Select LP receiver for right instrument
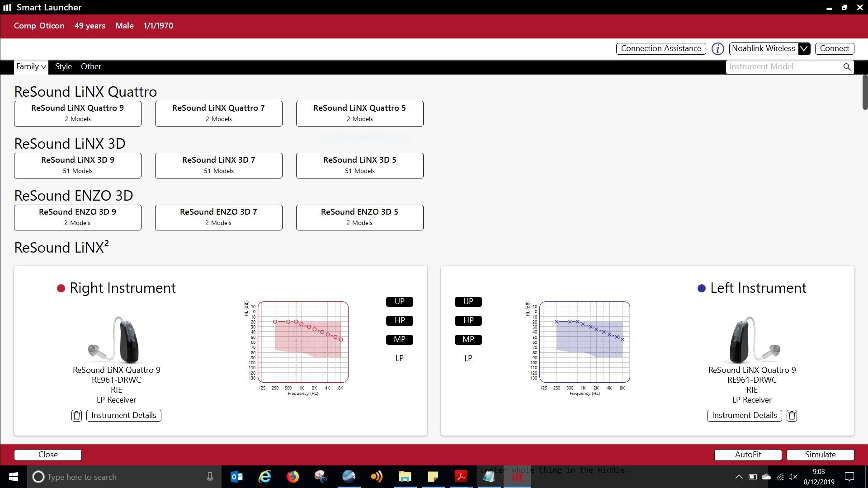The image size is (868, 488). (399, 358)
